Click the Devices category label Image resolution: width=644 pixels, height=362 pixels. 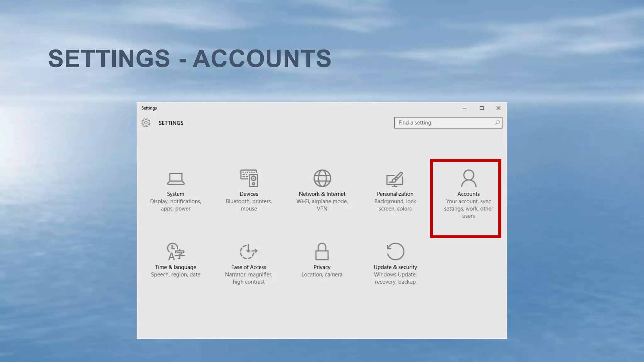pyautogui.click(x=249, y=194)
